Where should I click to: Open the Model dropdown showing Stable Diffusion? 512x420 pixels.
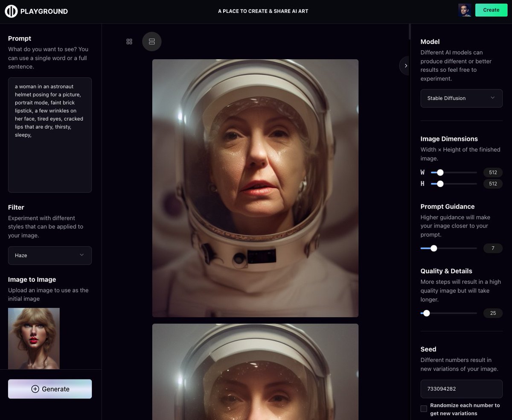[x=461, y=98]
